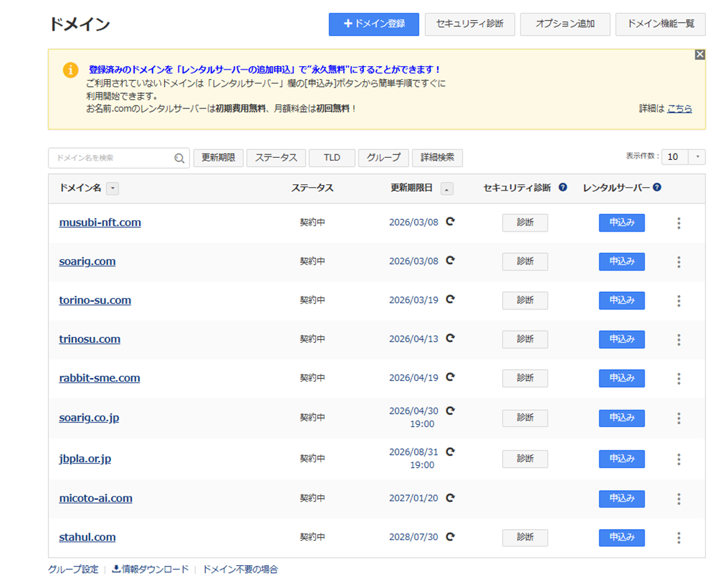This screenshot has width=728, height=584.
Task: Click the renew icon for soarig.co.jp
Action: pyautogui.click(x=450, y=411)
